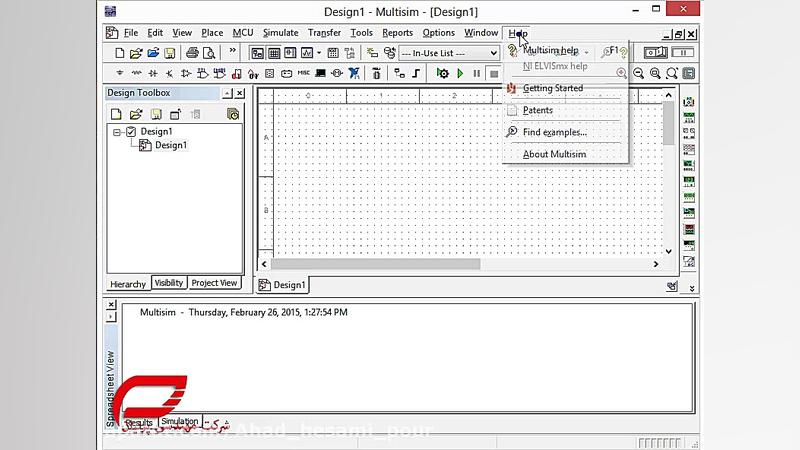Image resolution: width=800 pixels, height=450 pixels.
Task: Print the circuit
Action: pyautogui.click(x=192, y=53)
